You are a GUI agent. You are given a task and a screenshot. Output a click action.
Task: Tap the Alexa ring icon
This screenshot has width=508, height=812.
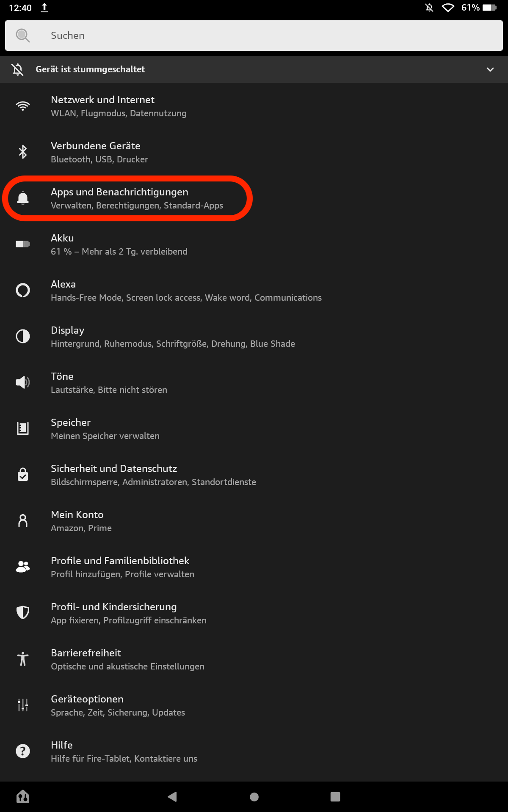click(23, 290)
